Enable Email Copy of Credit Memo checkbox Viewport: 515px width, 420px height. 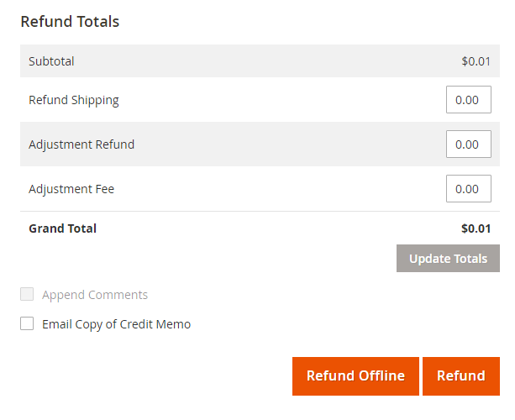point(27,324)
